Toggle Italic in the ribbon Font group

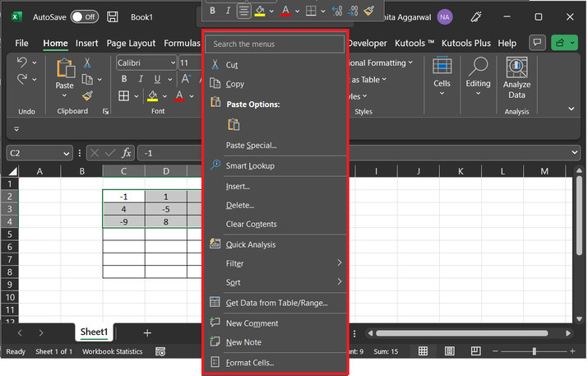click(x=141, y=79)
